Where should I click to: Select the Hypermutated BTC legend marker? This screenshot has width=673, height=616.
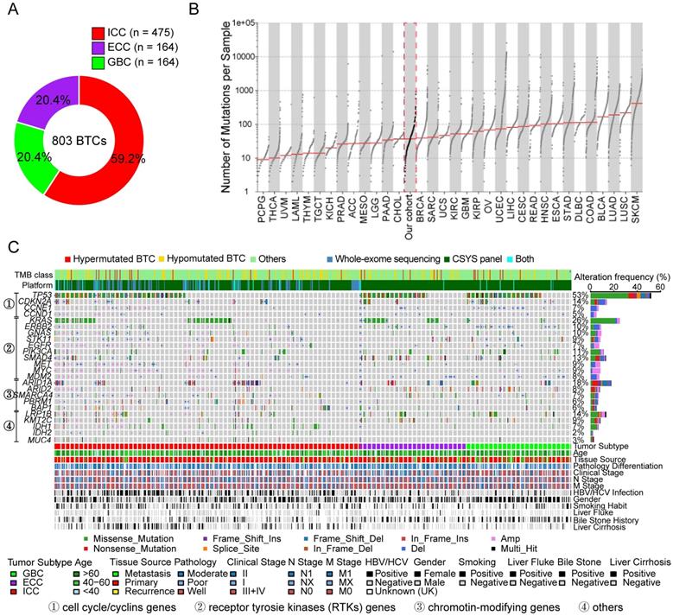[x=67, y=259]
